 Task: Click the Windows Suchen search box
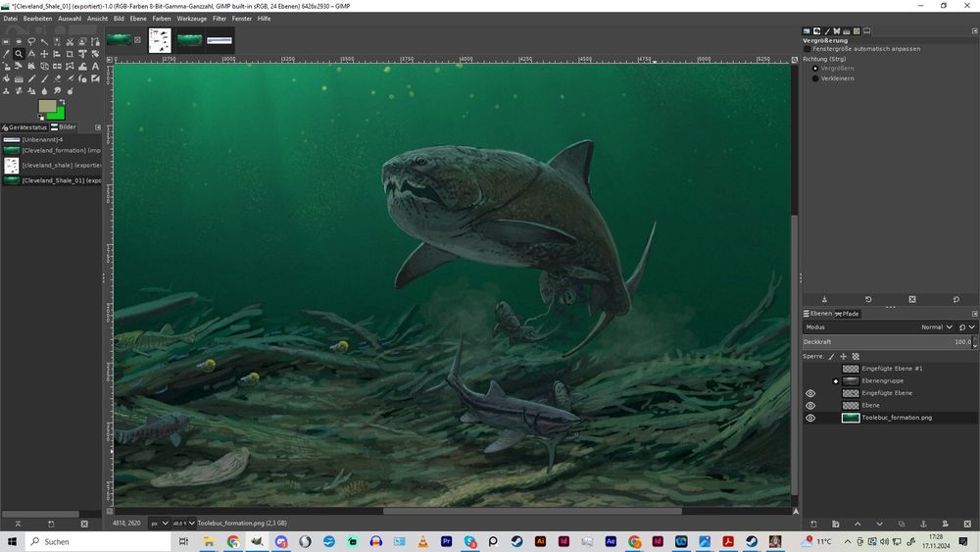(x=98, y=541)
